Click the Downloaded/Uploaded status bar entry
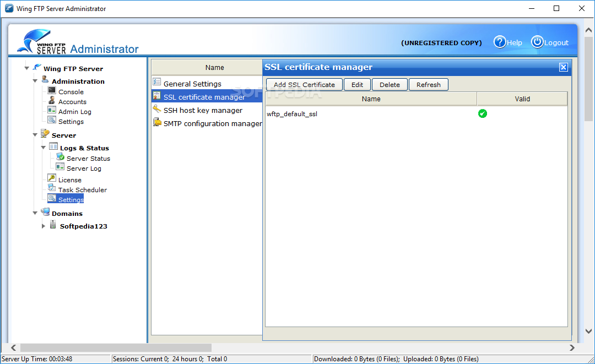The height and width of the screenshot is (364, 595). pyautogui.click(x=396, y=358)
